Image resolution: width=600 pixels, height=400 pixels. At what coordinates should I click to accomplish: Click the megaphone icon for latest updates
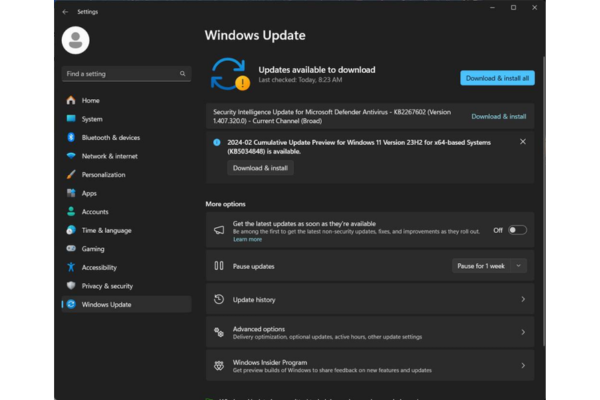[x=219, y=230]
